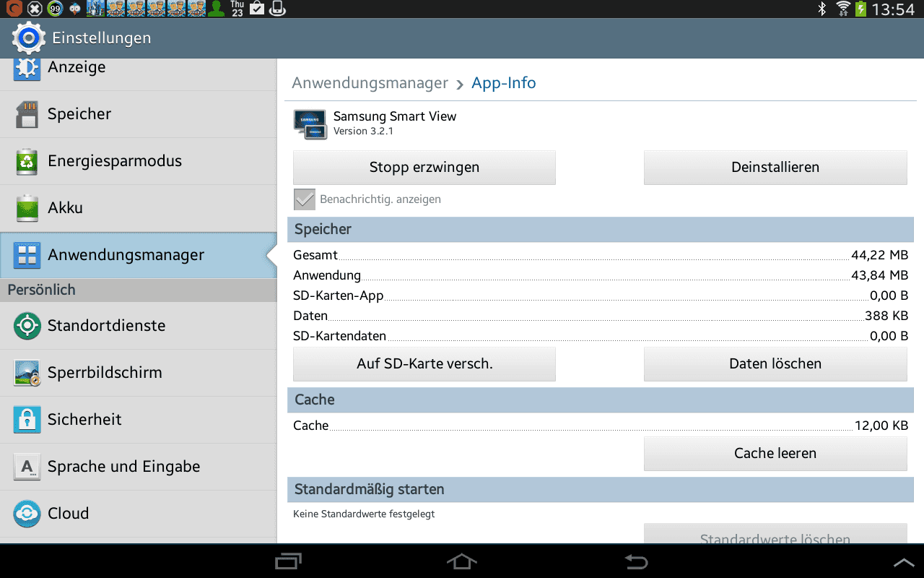Tap the 13:54 clock in status bar

tap(894, 9)
